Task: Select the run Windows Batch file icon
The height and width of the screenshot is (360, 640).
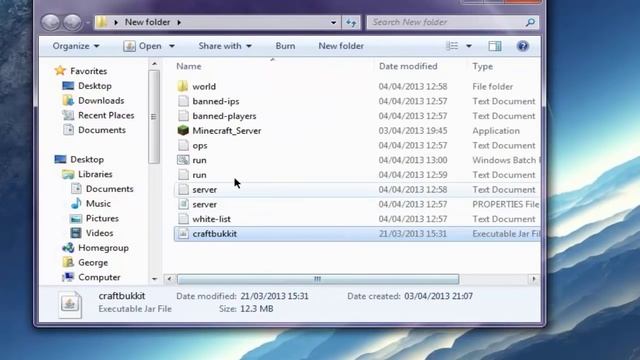Action: click(183, 160)
